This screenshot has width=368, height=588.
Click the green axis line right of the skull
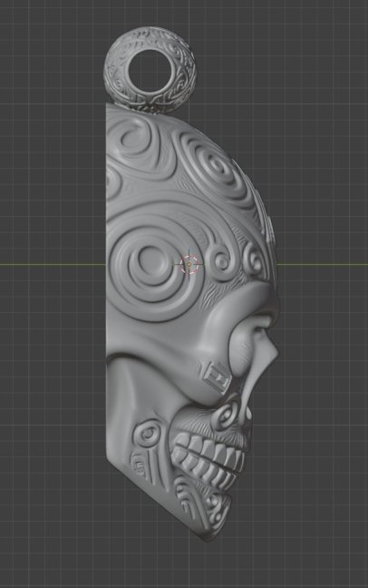click(x=323, y=264)
